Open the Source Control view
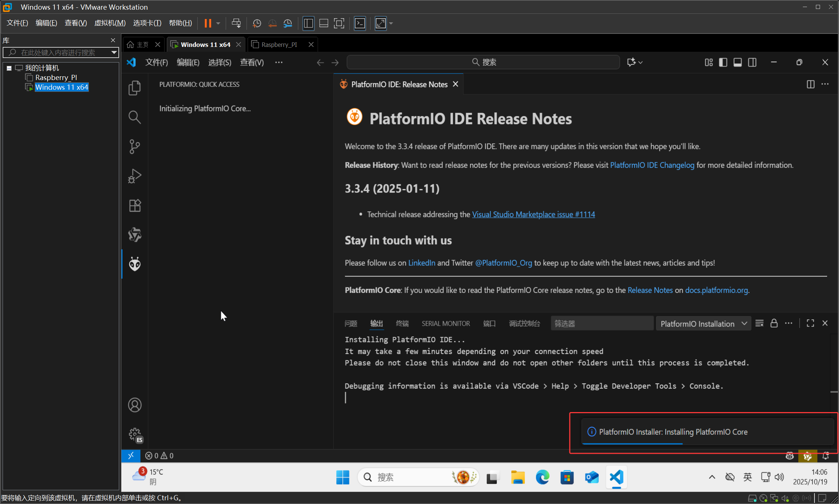839x504 pixels. (134, 146)
